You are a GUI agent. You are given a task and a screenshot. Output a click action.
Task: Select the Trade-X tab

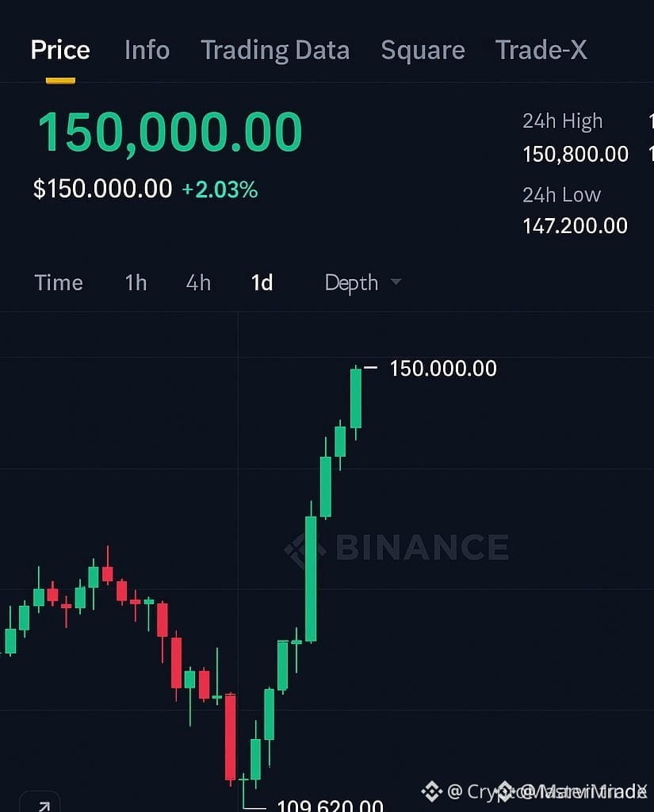pos(541,50)
